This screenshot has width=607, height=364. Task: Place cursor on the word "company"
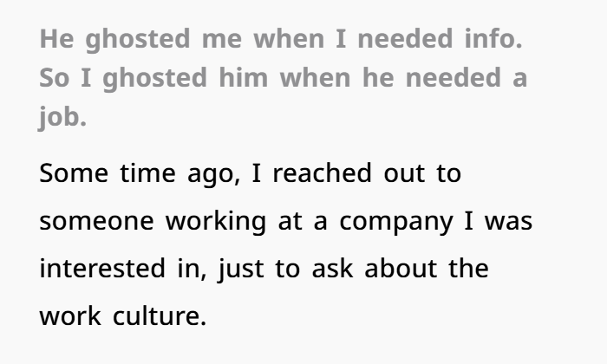[396, 223]
